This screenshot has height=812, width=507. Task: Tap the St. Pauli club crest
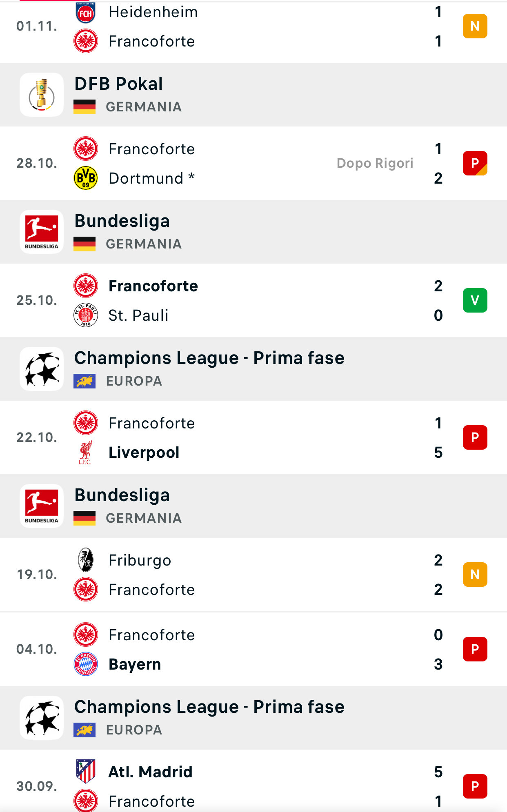[x=86, y=315]
